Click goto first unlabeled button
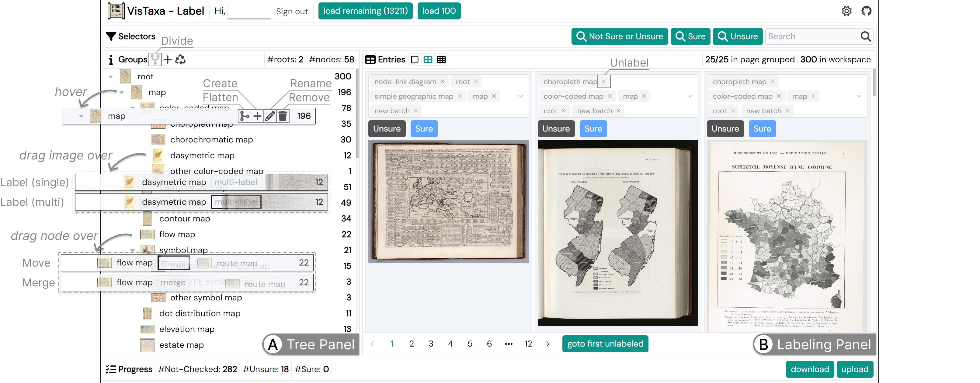Image resolution: width=980 pixels, height=383 pixels. click(x=605, y=344)
